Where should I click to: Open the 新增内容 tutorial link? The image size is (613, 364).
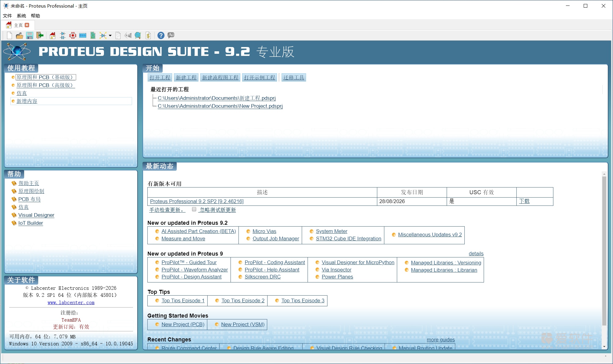tap(27, 101)
